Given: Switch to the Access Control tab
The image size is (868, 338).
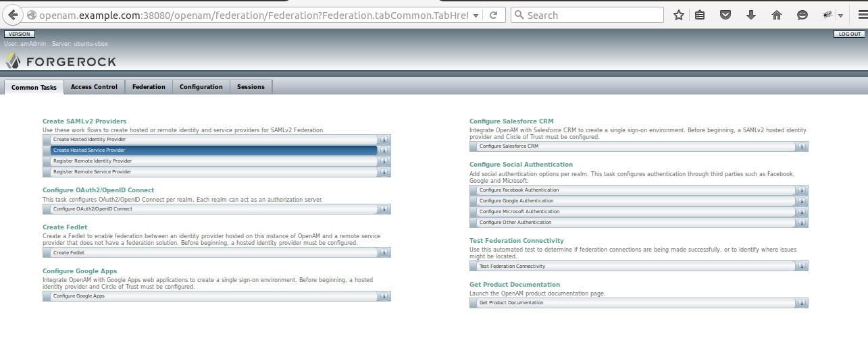Looking at the screenshot, I should (x=94, y=87).
